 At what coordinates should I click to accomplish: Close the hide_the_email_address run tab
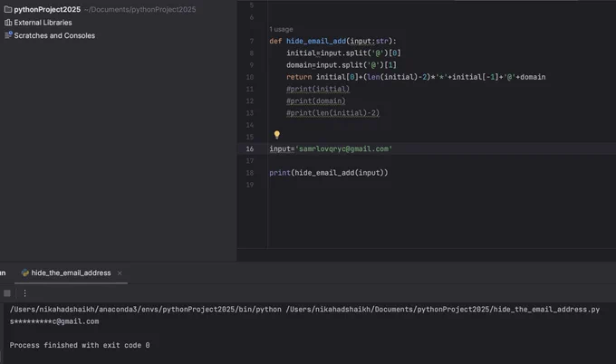click(x=120, y=273)
